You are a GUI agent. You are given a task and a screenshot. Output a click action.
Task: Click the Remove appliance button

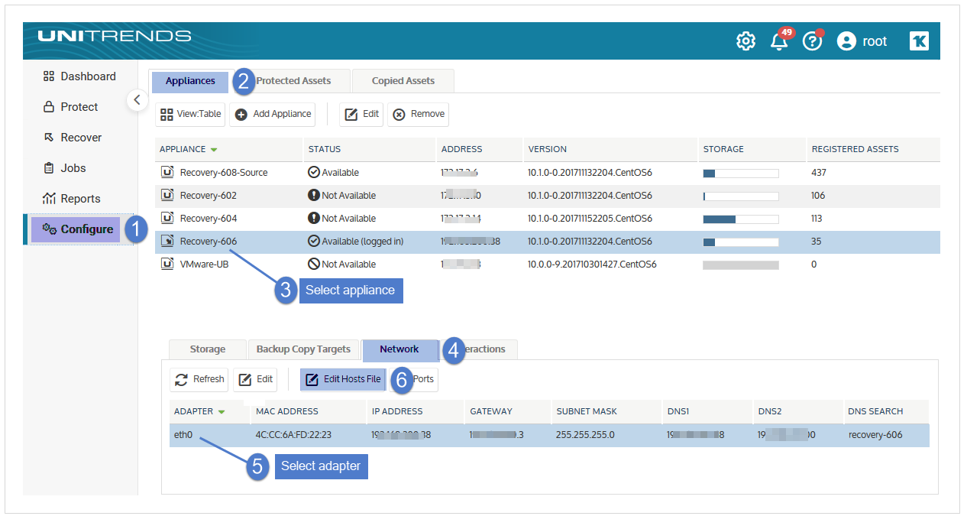pos(418,114)
